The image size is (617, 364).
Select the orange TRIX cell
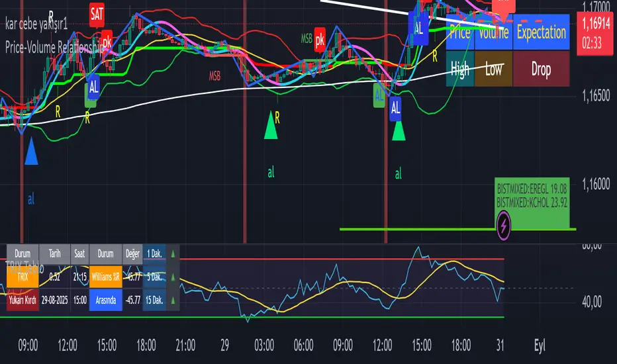(x=23, y=277)
